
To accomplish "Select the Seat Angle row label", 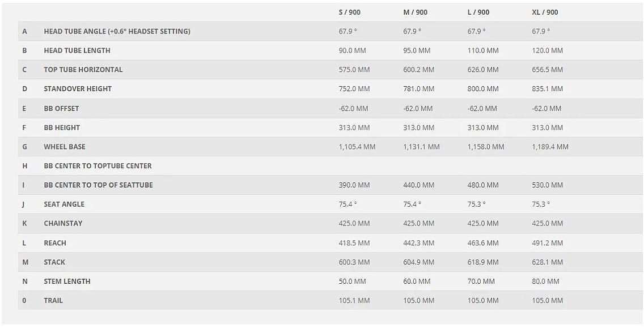I will 64,204.
